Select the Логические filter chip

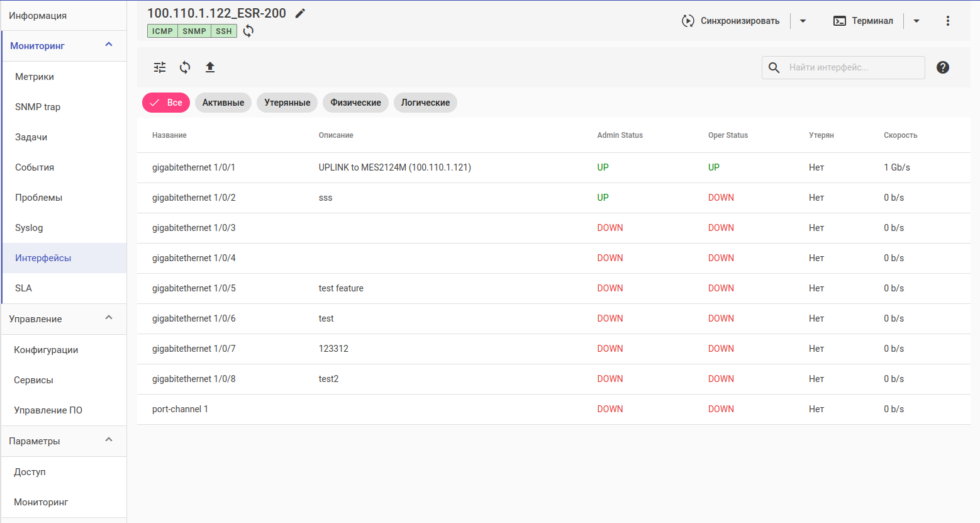coord(426,103)
